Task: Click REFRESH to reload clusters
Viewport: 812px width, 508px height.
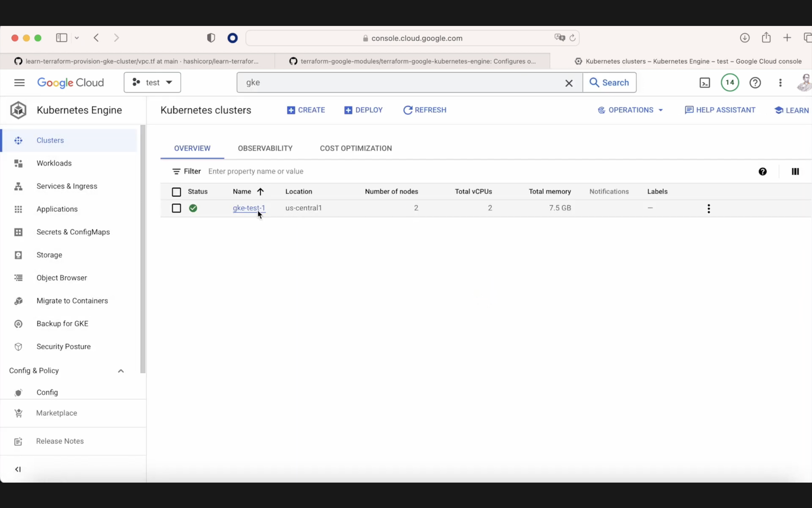Action: click(x=425, y=110)
